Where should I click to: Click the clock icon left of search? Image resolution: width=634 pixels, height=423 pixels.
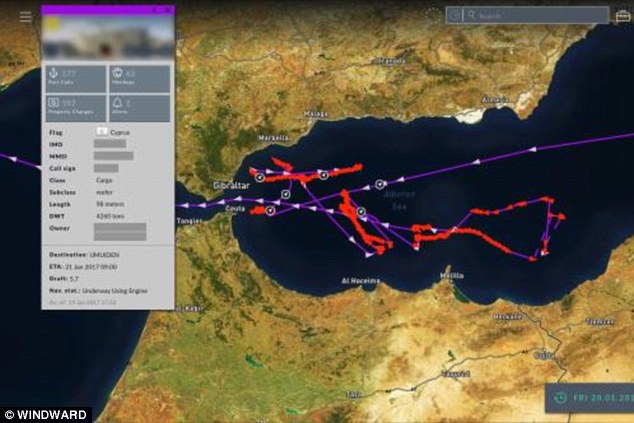pos(457,16)
